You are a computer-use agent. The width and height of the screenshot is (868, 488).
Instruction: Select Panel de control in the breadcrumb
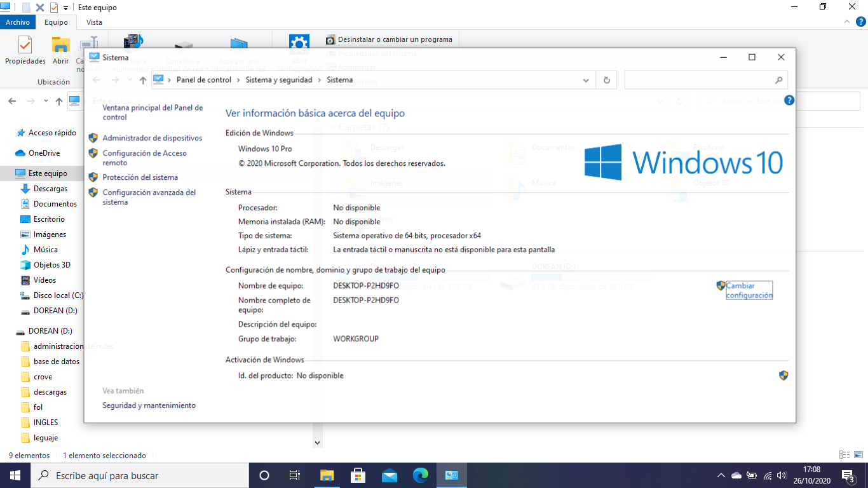click(x=204, y=80)
